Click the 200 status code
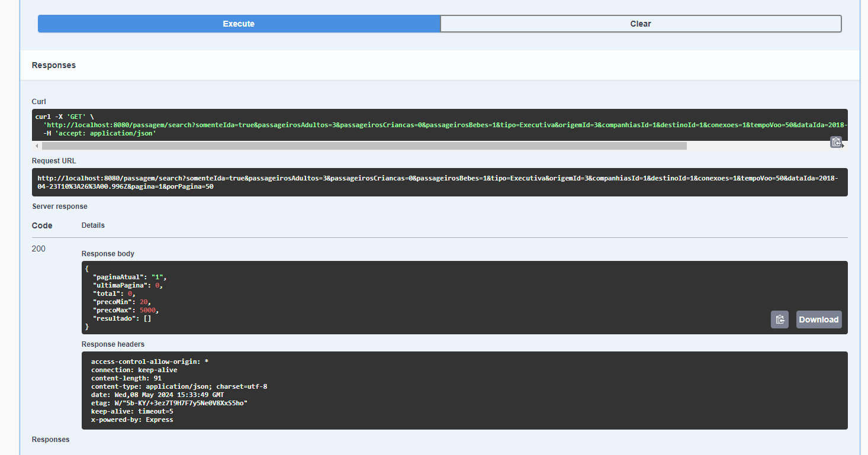The width and height of the screenshot is (868, 455). (38, 249)
